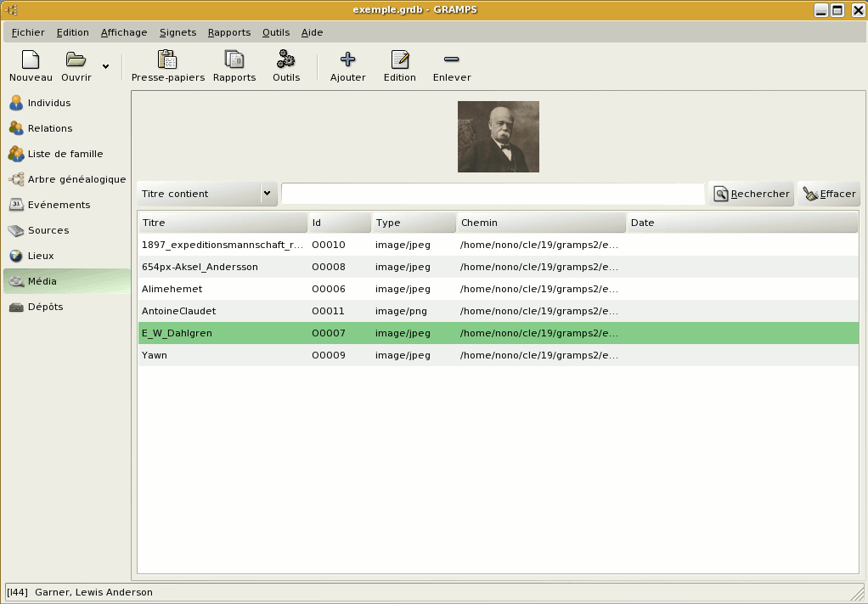Open the Arbre généalogique view
This screenshot has width=868, height=604.
pyautogui.click(x=67, y=179)
